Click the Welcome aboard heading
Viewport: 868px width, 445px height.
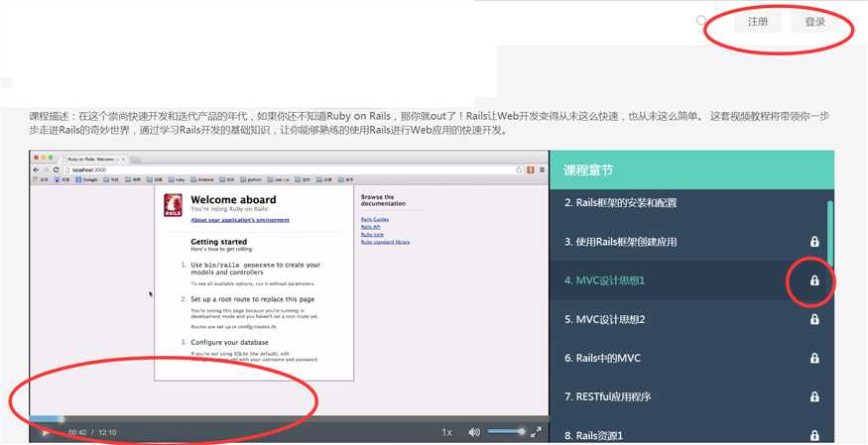(x=233, y=199)
